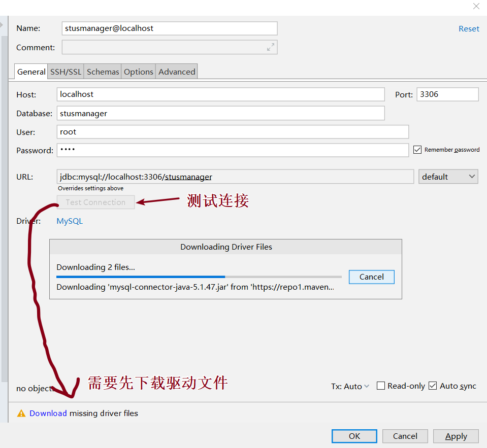Viewport: 487px width, 448px height.
Task: Click the Comment input field
Action: coord(170,47)
